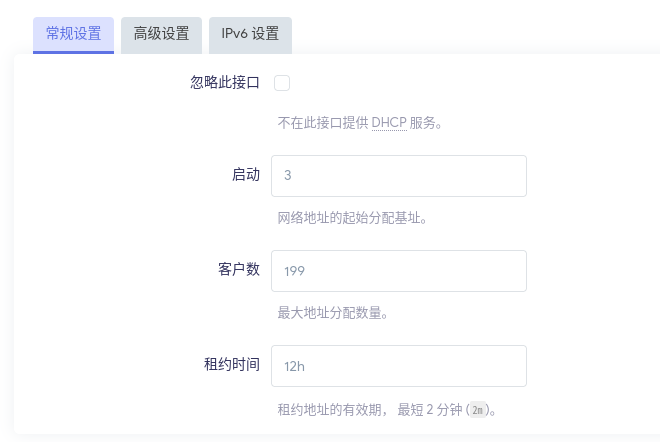Click the dotted-underlined DHCP abbreviation
The image size is (660, 442).
389,124
